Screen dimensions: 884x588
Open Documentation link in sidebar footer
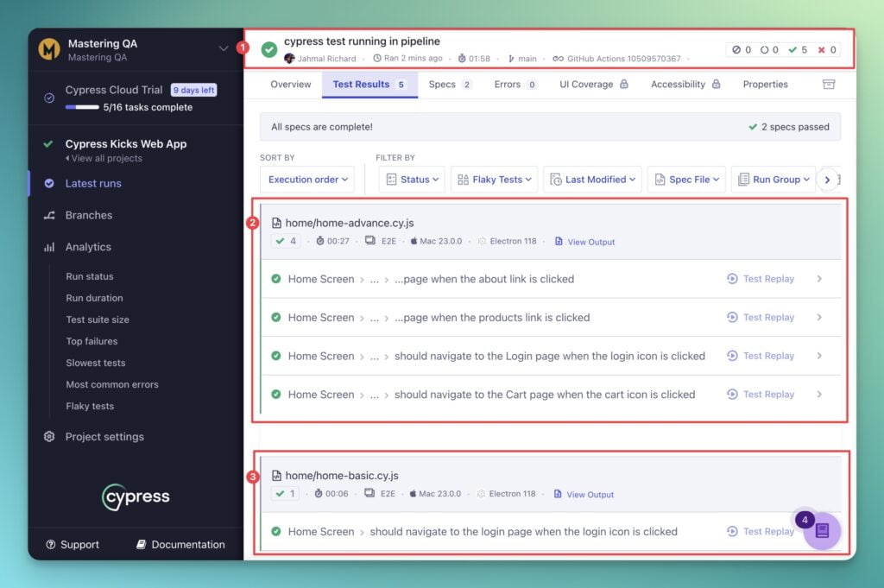(x=180, y=545)
